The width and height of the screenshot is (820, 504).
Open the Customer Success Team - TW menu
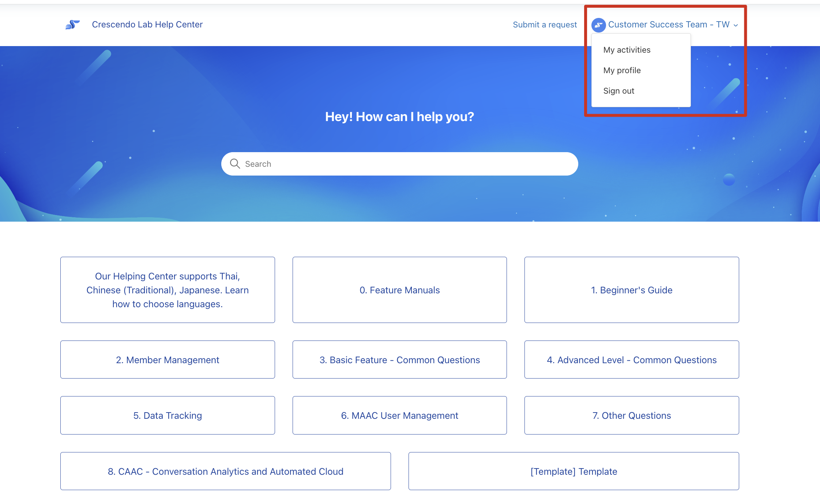tap(669, 25)
